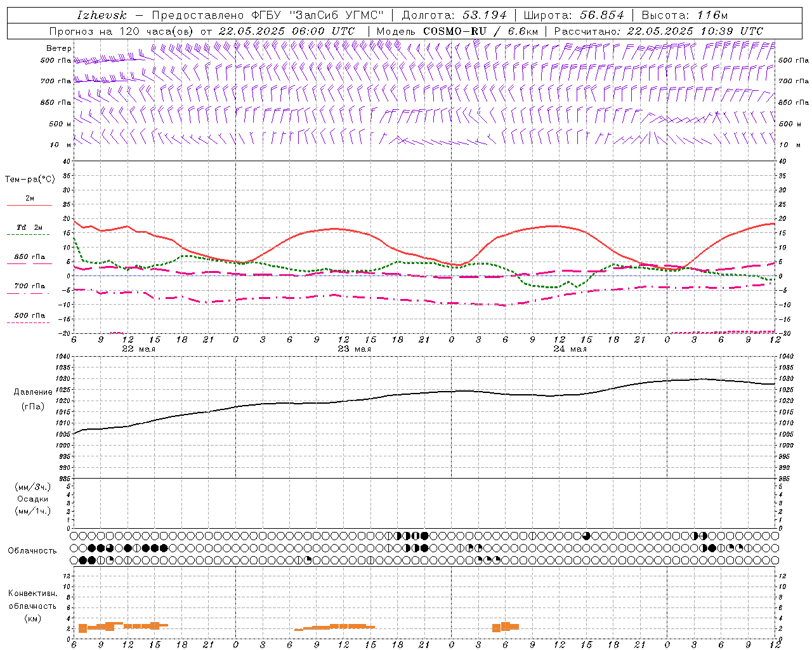This screenshot has height=650, width=812.
Task: Click the Рассчитано: 22.05.2025 10:39 UTC text
Action: (x=658, y=31)
